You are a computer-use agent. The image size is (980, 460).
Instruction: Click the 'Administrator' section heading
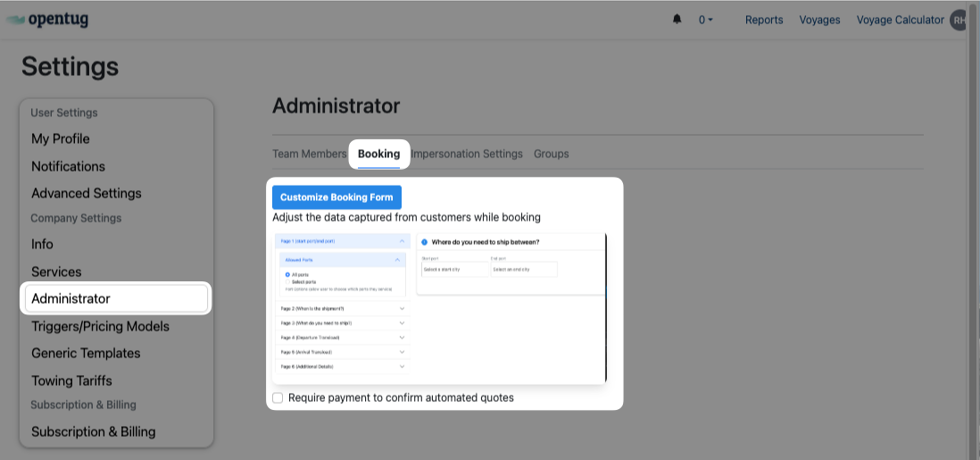[336, 105]
